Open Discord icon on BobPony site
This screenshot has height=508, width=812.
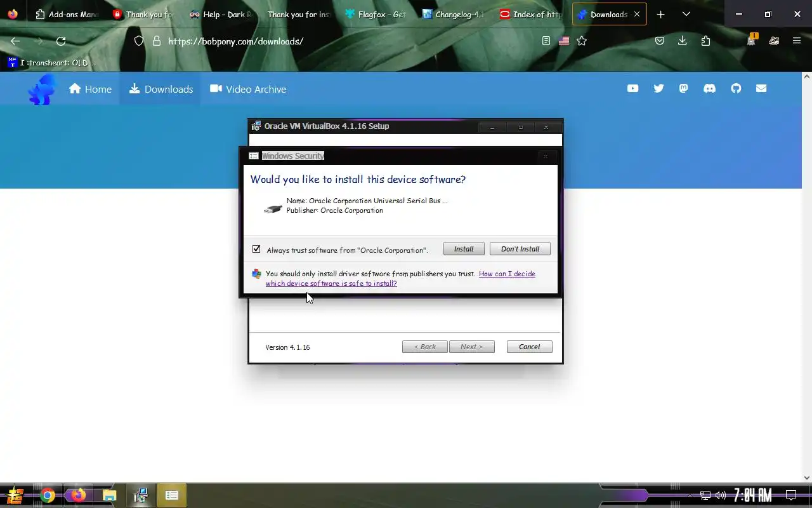(709, 88)
